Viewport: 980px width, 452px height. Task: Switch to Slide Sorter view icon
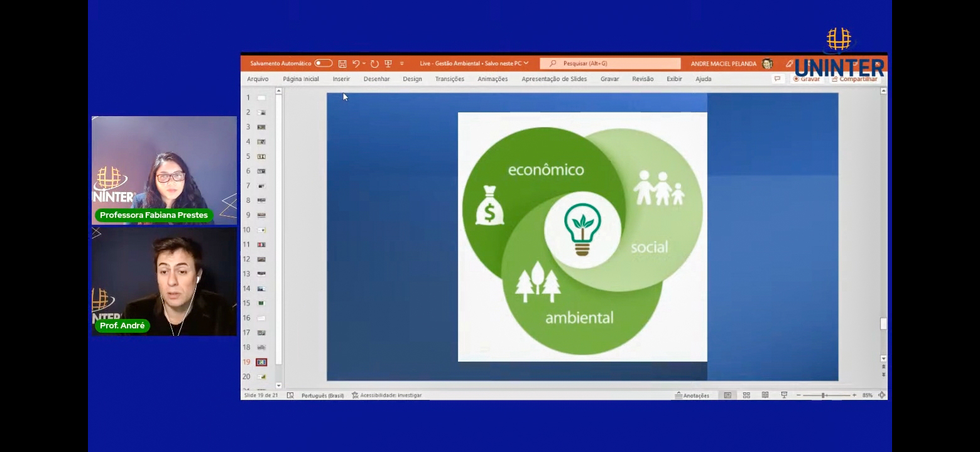[746, 395]
